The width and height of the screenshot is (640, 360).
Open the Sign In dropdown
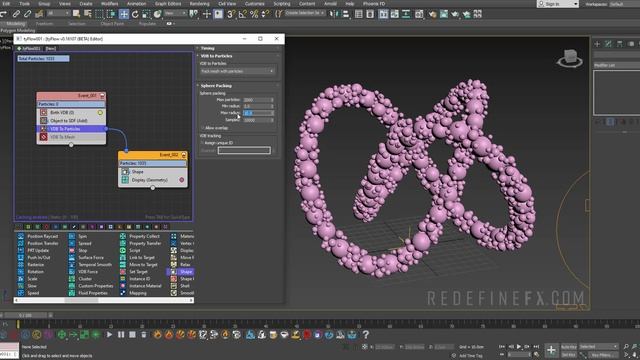click(x=558, y=4)
